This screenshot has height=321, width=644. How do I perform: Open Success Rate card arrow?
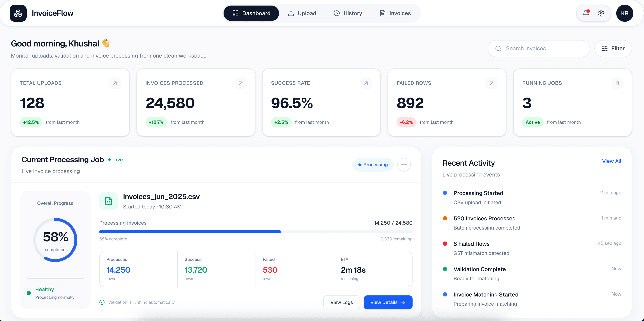click(366, 83)
